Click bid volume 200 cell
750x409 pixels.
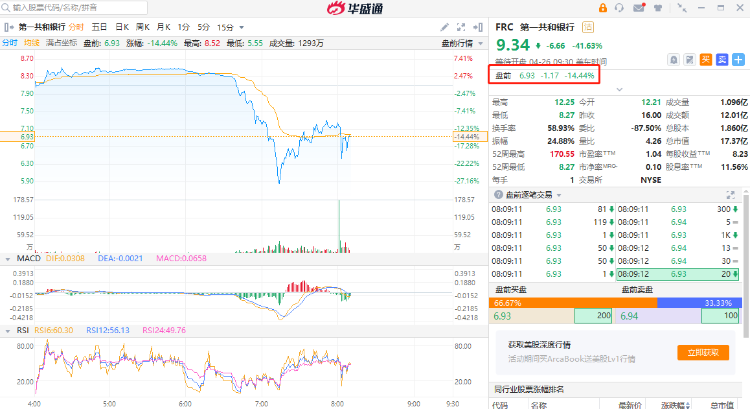(x=593, y=316)
